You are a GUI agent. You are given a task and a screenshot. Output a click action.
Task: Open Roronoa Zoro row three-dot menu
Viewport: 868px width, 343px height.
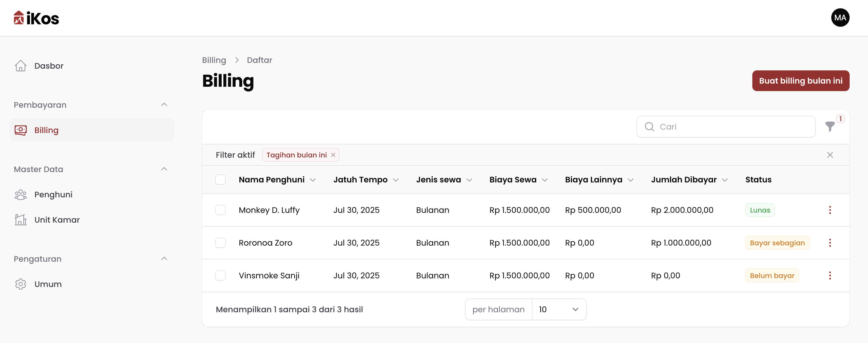(830, 243)
